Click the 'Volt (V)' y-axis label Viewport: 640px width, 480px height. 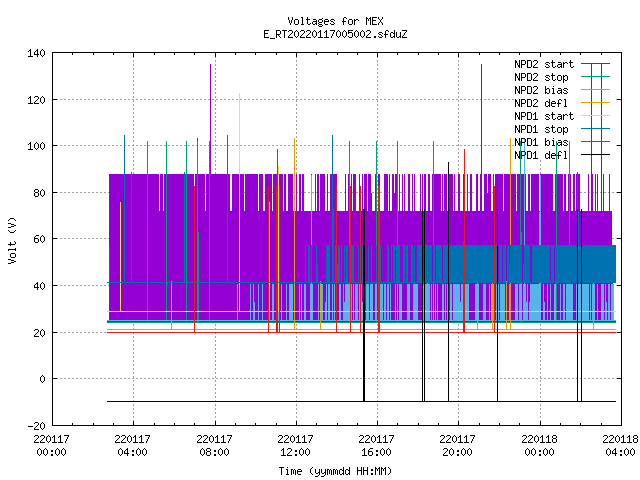pos(12,240)
